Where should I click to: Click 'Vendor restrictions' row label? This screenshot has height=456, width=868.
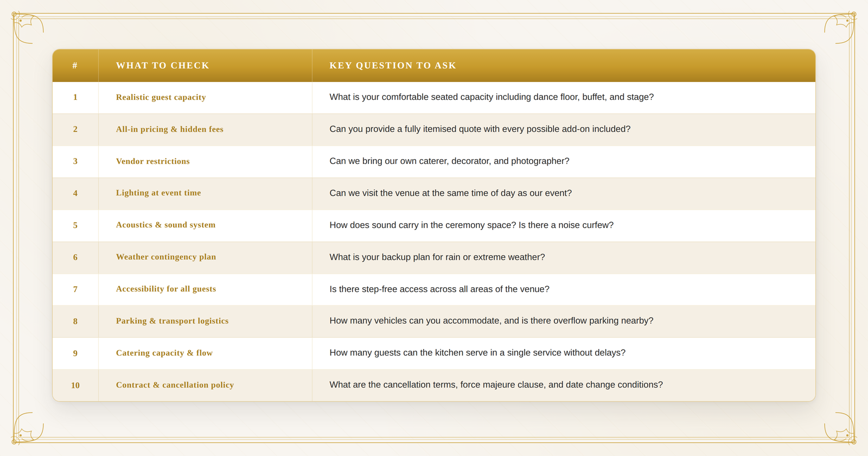click(153, 161)
